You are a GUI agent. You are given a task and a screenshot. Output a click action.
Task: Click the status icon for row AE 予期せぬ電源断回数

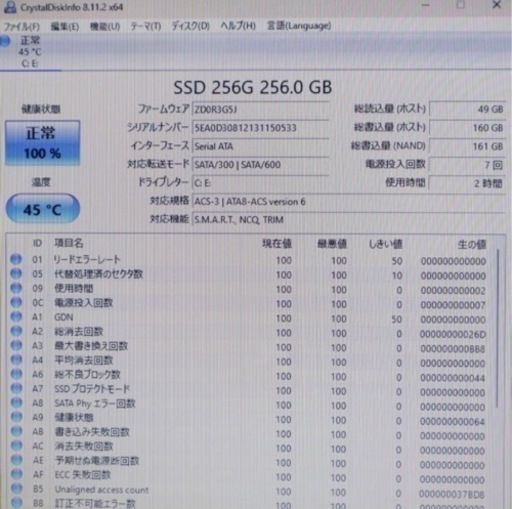click(x=16, y=460)
